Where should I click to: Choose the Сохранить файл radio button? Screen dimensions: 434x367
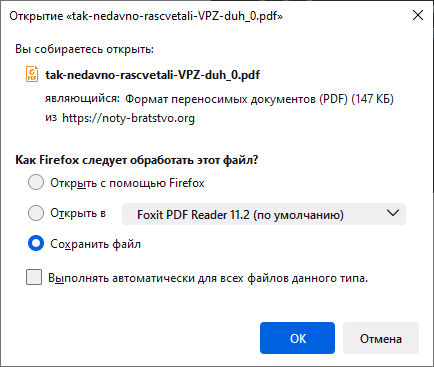click(x=36, y=243)
